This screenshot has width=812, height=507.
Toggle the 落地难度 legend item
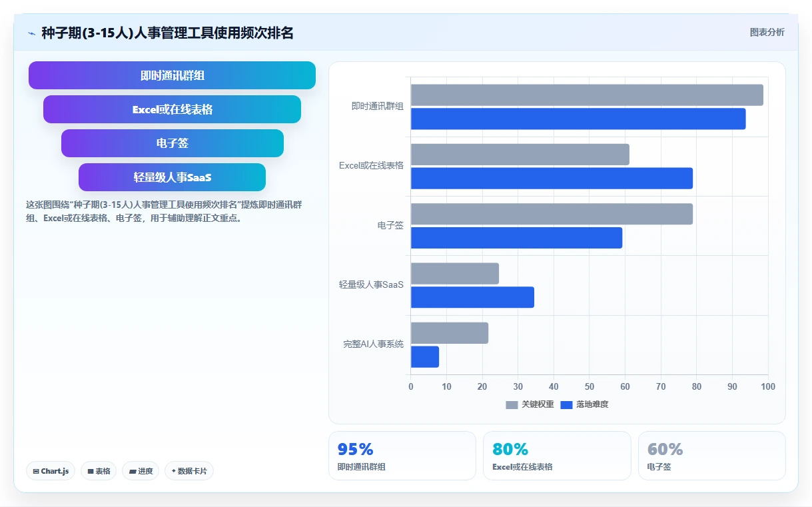click(584, 404)
